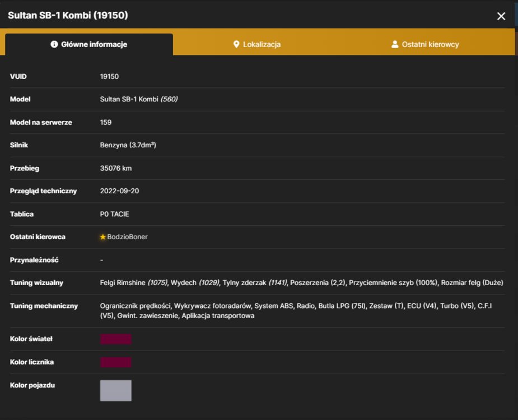Click the Wykrywacz fotoradarów entry
The image size is (518, 420).
click(x=212, y=306)
